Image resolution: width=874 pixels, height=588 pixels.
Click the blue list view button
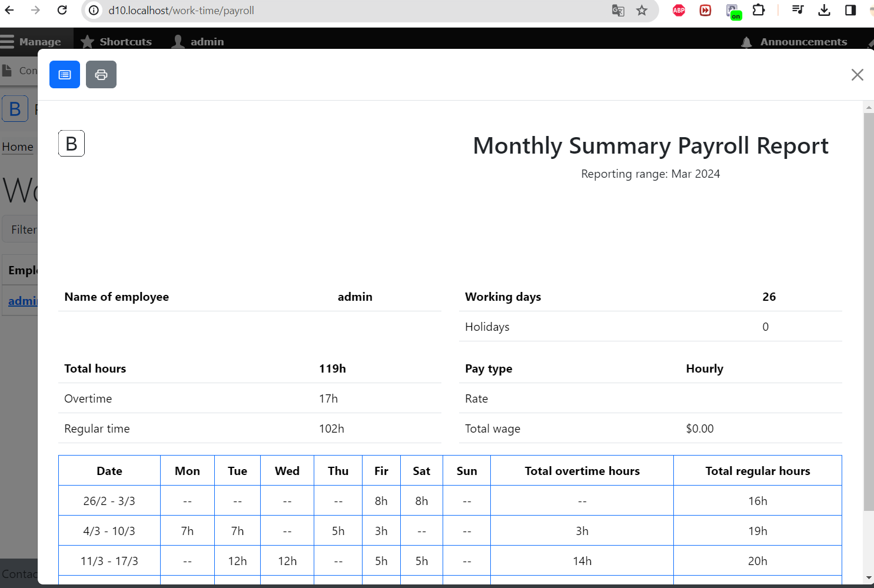point(65,75)
